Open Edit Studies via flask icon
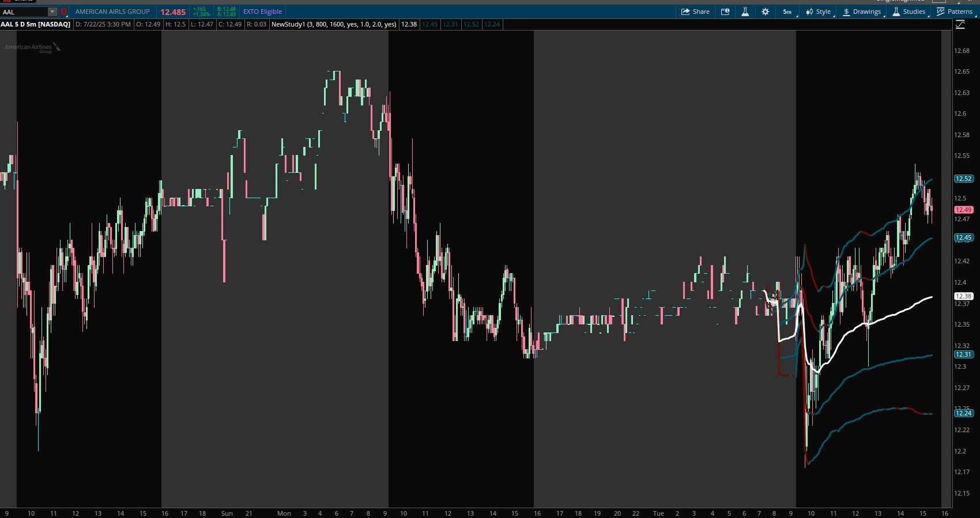The height and width of the screenshot is (518, 980). pyautogui.click(x=745, y=12)
